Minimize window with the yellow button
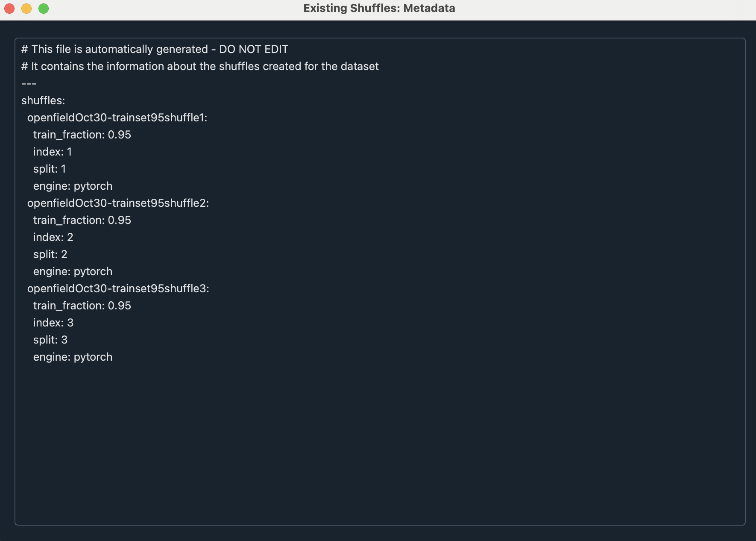The width and height of the screenshot is (756, 541). pyautogui.click(x=26, y=9)
